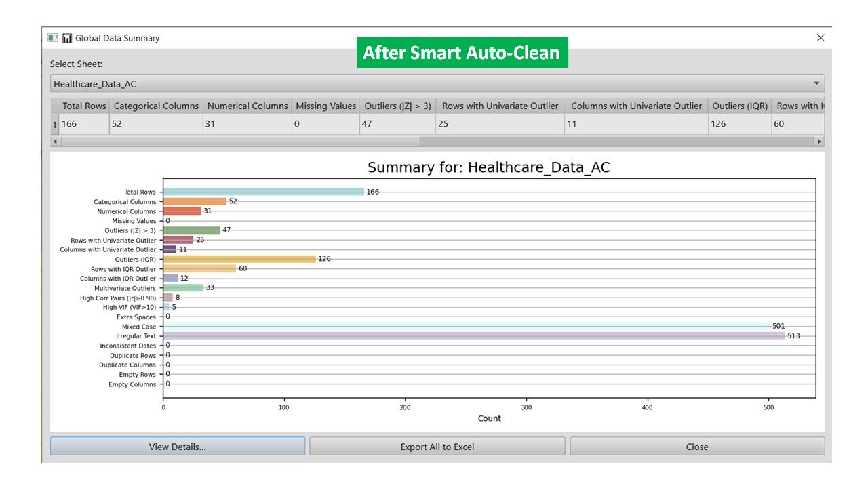Select row header 1 in the summary table
The image size is (868, 488).
(55, 124)
